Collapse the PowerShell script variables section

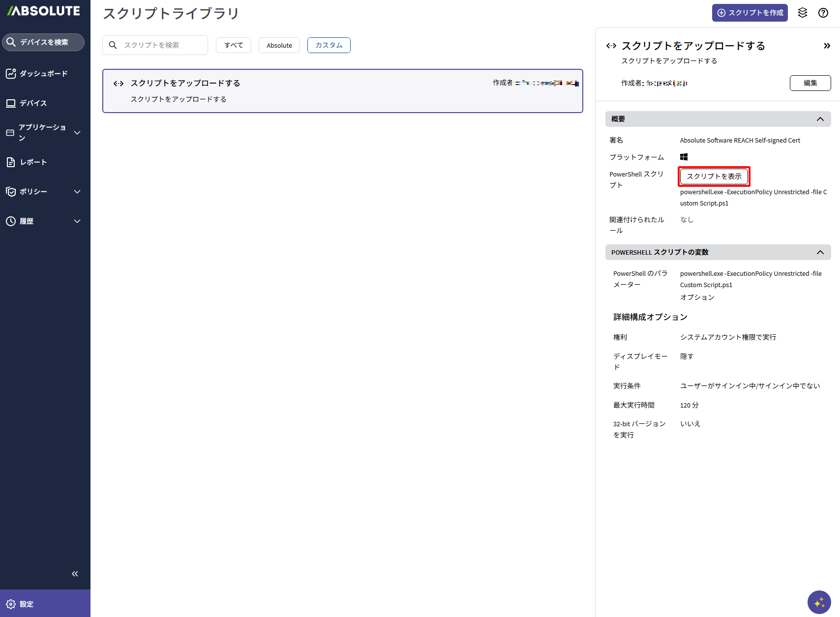coord(820,252)
